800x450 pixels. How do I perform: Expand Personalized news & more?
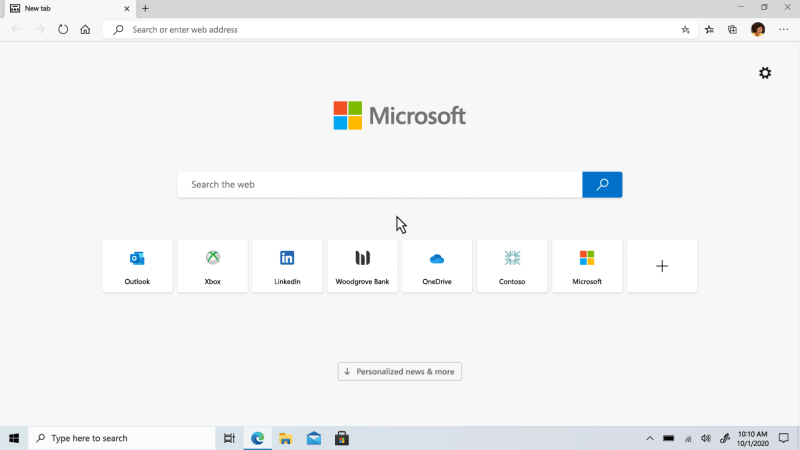pyautogui.click(x=399, y=371)
